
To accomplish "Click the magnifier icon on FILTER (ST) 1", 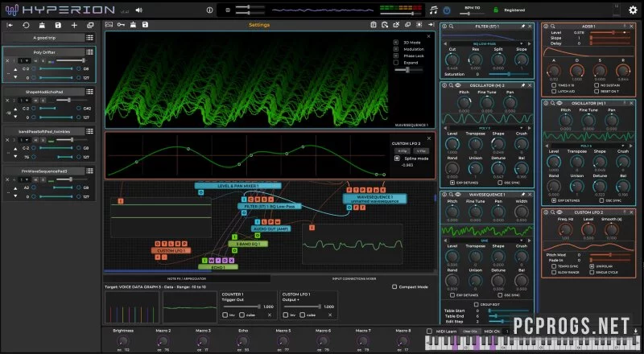I will [452, 27].
